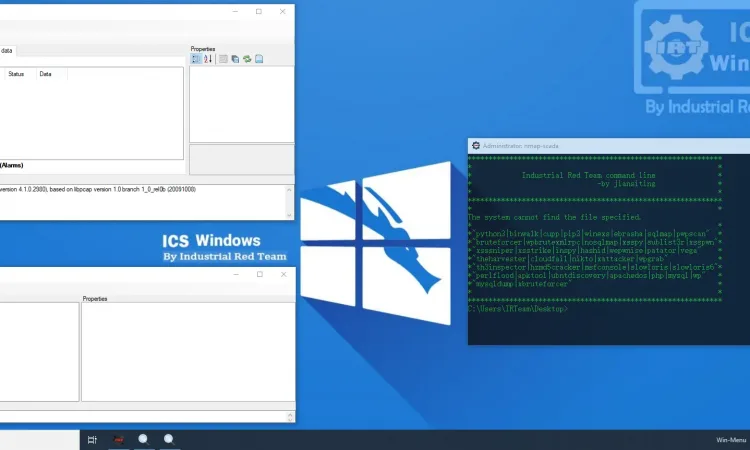Open the red app icon on taskbar

pyautogui.click(x=118, y=439)
